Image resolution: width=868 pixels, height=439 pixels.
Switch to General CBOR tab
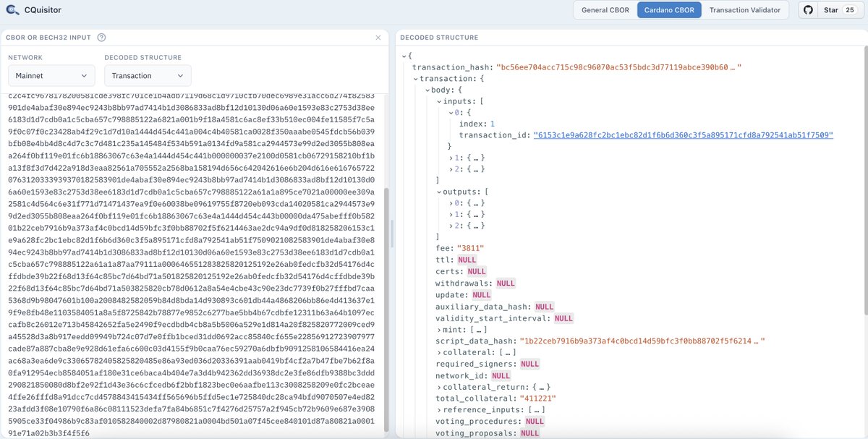pos(605,10)
